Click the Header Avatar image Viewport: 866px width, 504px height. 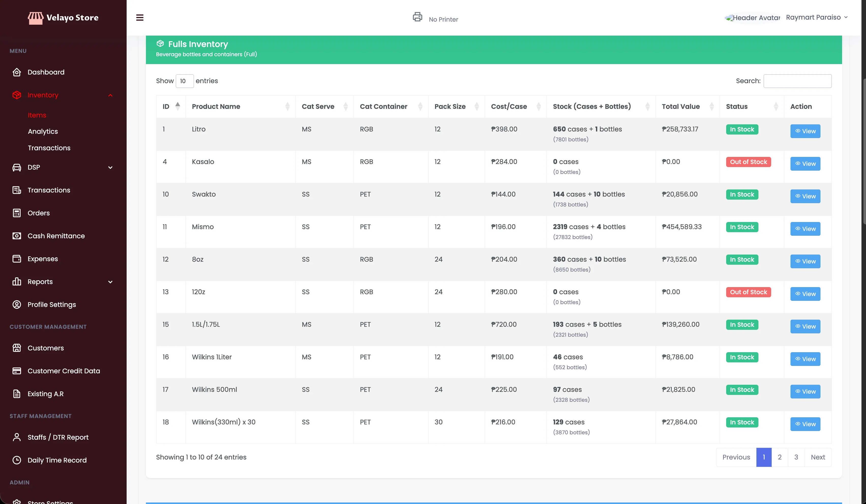[753, 18]
